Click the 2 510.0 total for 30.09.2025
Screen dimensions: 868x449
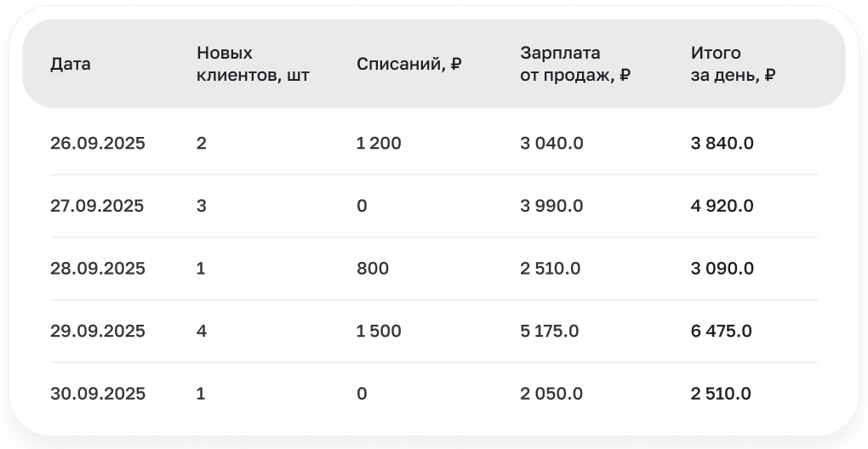tap(721, 393)
